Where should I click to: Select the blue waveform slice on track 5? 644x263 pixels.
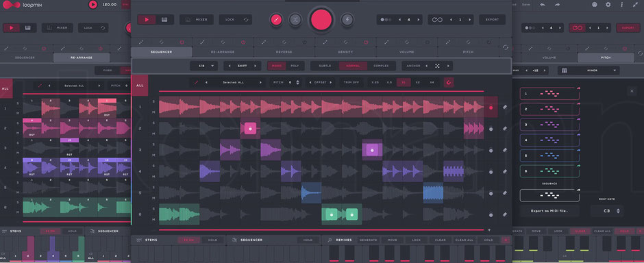click(311, 193)
